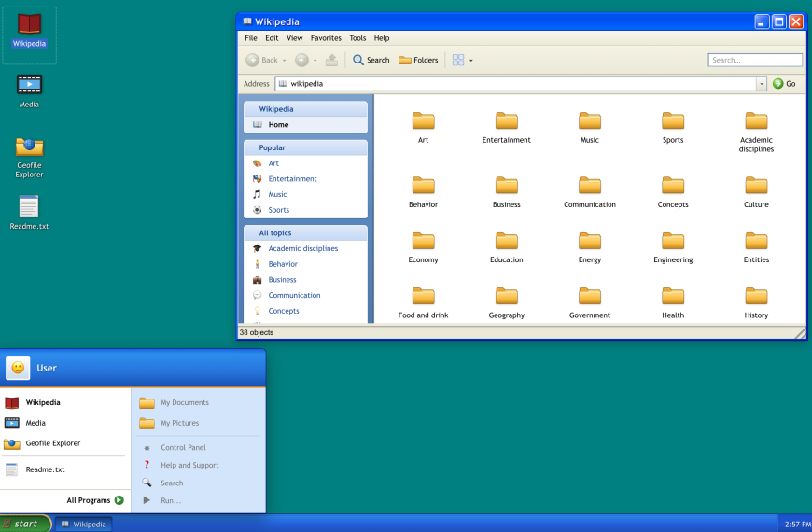The width and height of the screenshot is (812, 532).
Task: Open the Economy folder icon
Action: (423, 241)
